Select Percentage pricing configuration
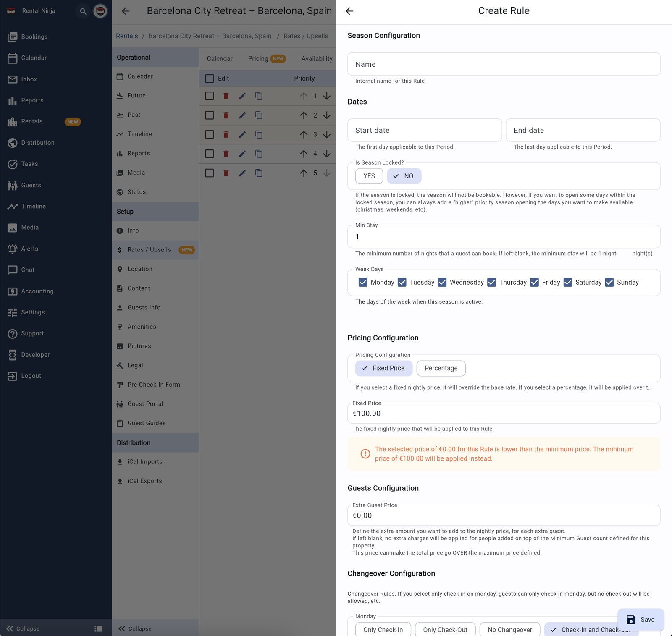672x636 pixels. tap(441, 368)
